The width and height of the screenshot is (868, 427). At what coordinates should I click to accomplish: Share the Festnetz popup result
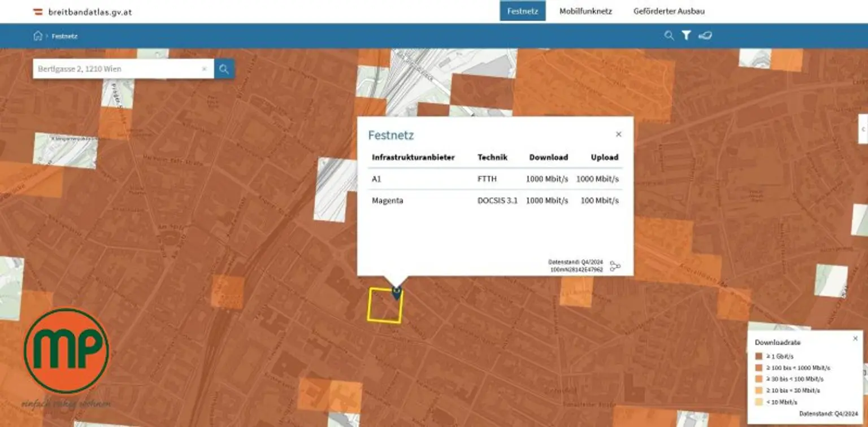[615, 266]
